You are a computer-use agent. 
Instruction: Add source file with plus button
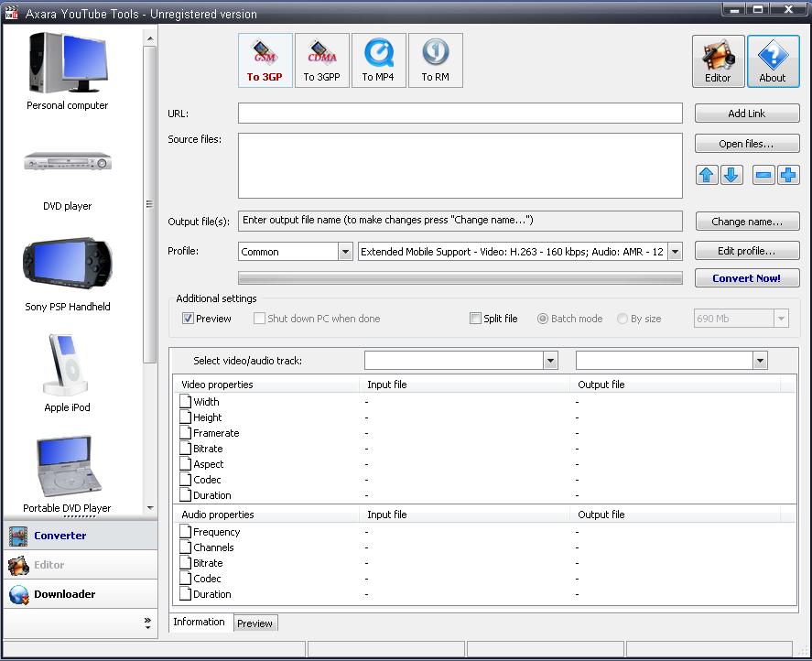(x=788, y=175)
